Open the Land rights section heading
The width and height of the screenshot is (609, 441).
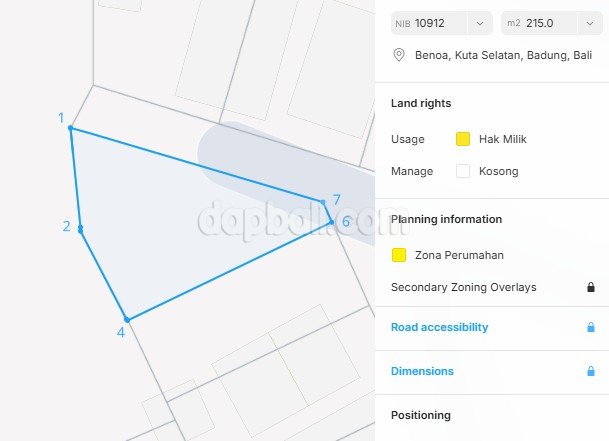pyautogui.click(x=420, y=103)
